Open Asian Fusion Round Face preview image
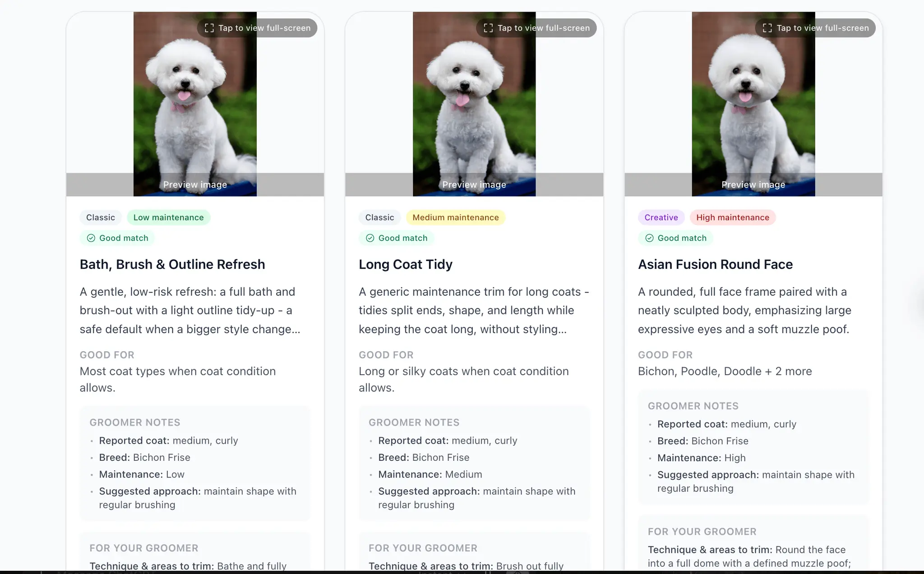This screenshot has width=924, height=574. pyautogui.click(x=753, y=104)
